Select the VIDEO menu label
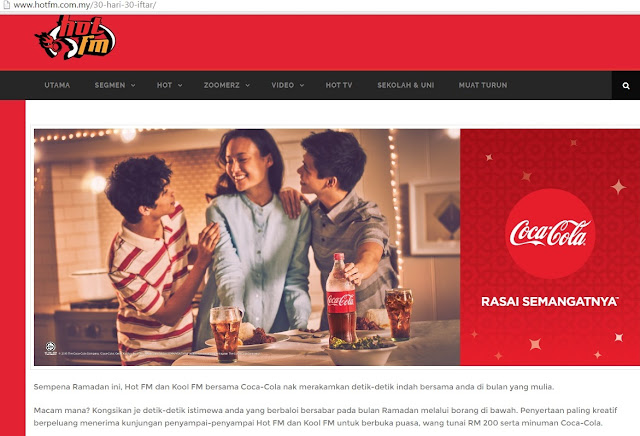The height and width of the screenshot is (436, 640). click(282, 85)
